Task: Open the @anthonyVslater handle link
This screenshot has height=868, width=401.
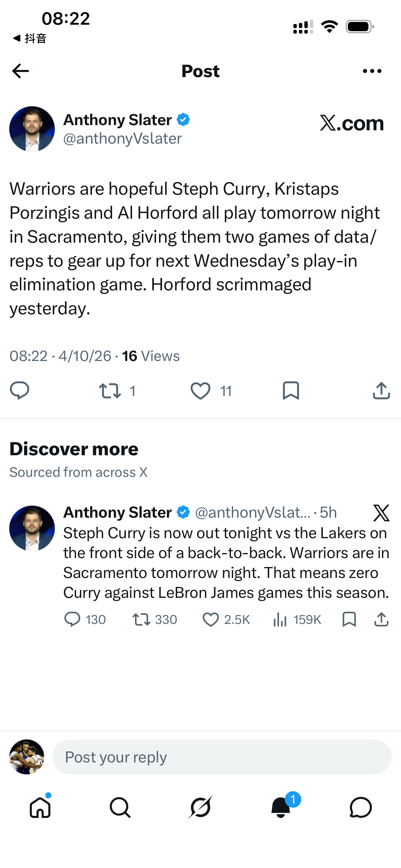Action: click(122, 139)
